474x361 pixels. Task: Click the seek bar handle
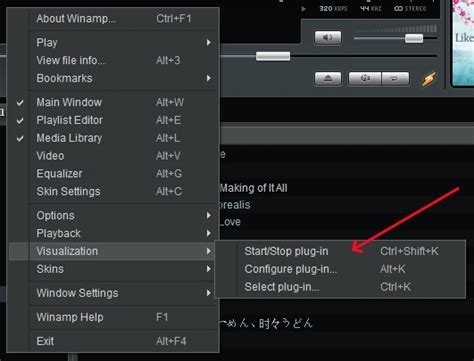(x=273, y=56)
